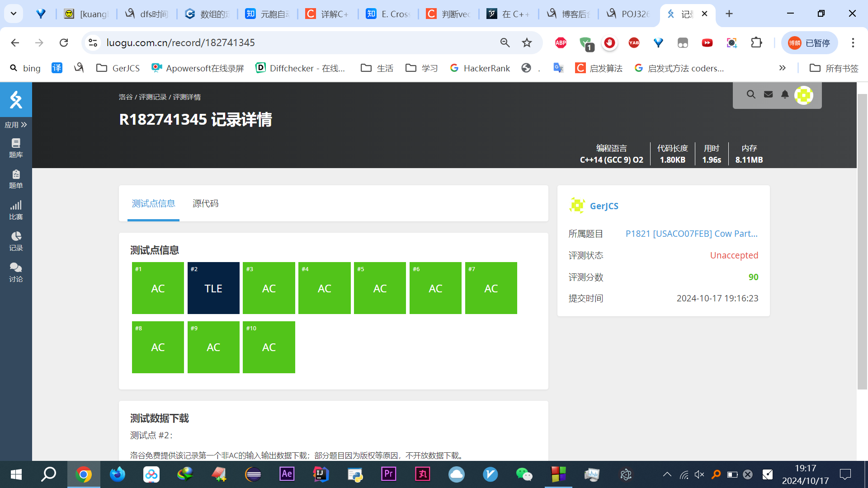The height and width of the screenshot is (488, 868).
Task: Switch to the 源代码 tab
Action: coord(205,203)
